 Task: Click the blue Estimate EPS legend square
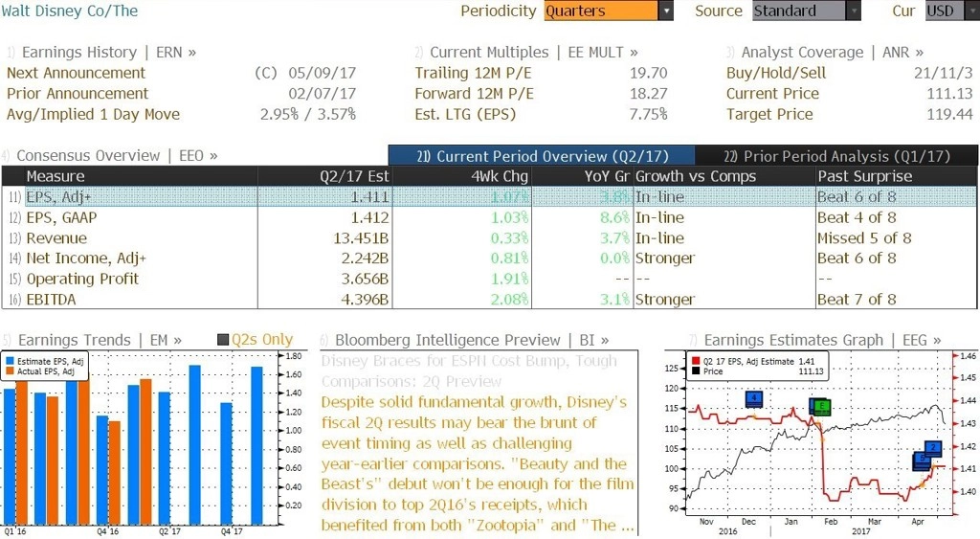(10, 362)
